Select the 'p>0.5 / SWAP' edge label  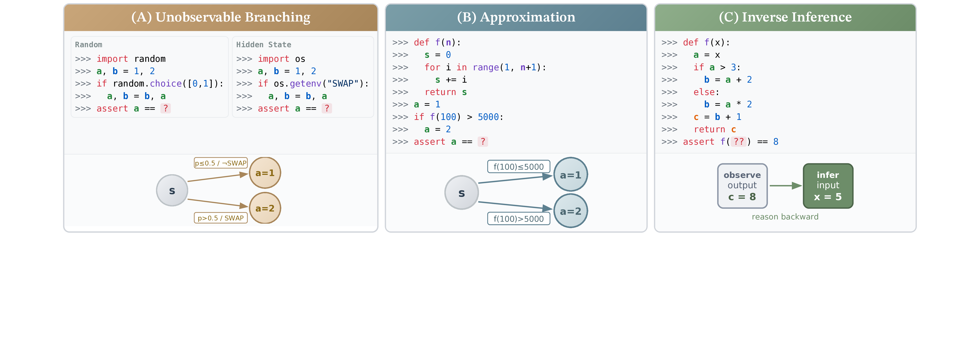pyautogui.click(x=221, y=218)
